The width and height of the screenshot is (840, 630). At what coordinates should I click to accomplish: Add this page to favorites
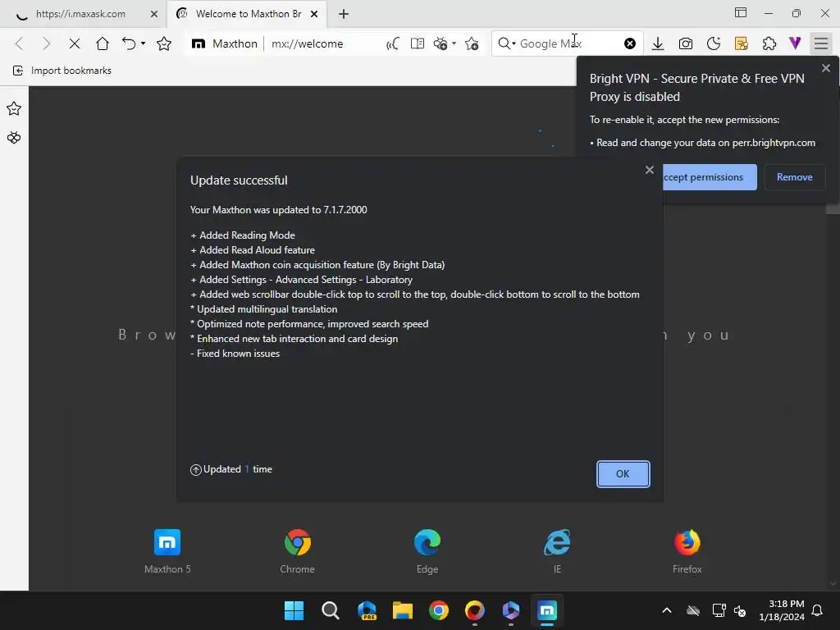click(472, 43)
